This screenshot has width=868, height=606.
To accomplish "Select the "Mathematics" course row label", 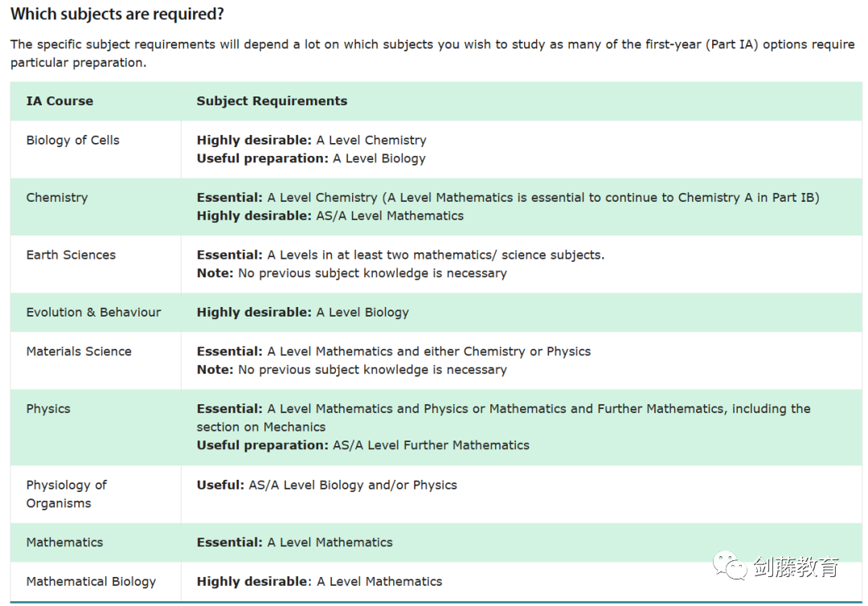I will 64,543.
